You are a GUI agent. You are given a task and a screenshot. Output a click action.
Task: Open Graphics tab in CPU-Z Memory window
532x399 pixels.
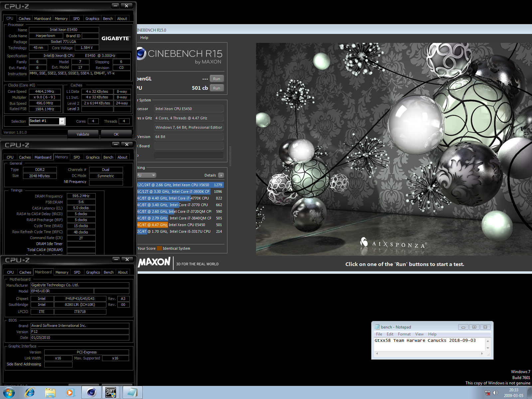click(93, 157)
